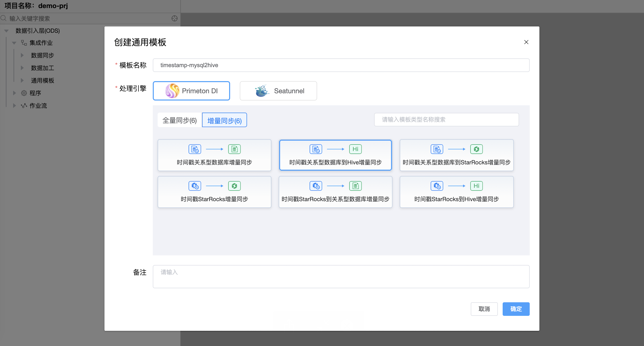
Task: Click the gear icon beside 程序 node
Action: pos(24,93)
